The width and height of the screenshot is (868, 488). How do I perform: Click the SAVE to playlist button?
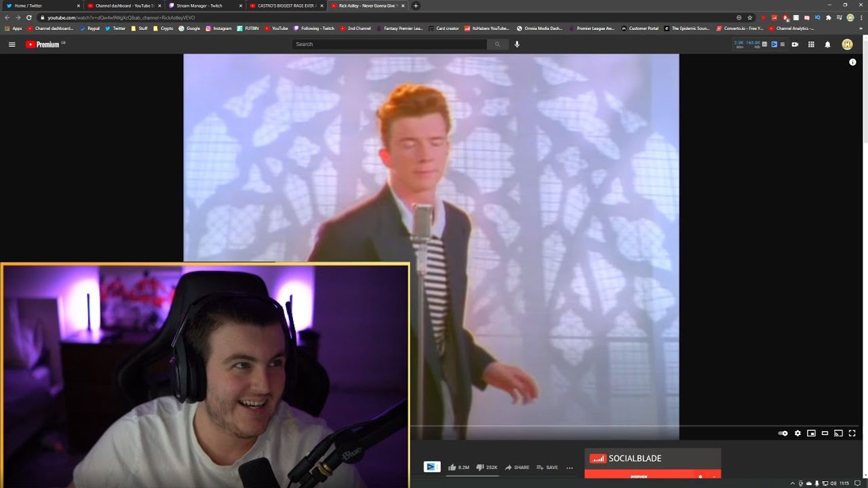547,467
